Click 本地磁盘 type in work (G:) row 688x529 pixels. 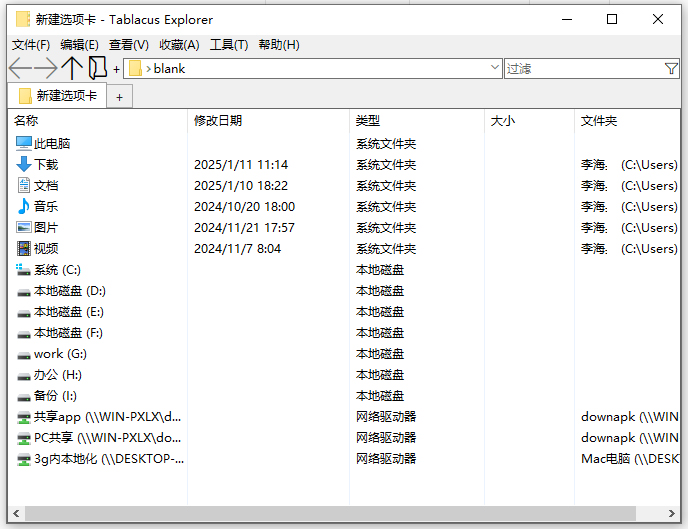[380, 354]
